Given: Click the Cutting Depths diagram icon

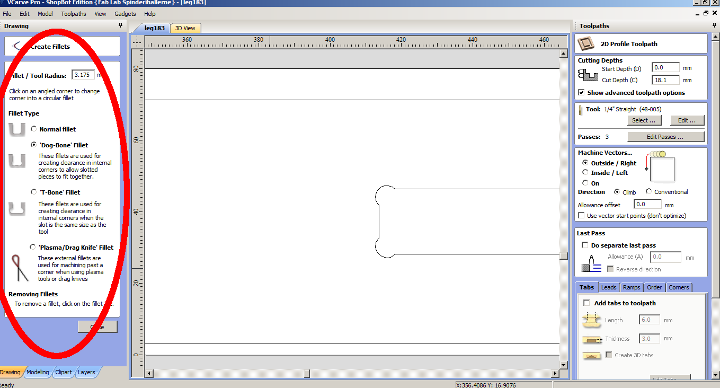Looking at the screenshot, I should coord(588,74).
